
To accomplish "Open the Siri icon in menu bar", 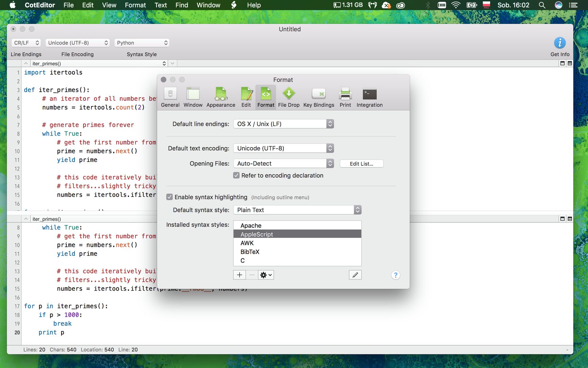I will pyautogui.click(x=559, y=5).
